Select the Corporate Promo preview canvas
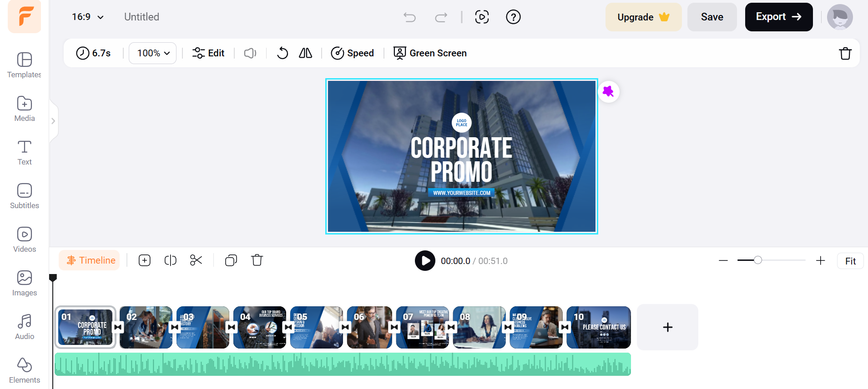 [x=462, y=156]
